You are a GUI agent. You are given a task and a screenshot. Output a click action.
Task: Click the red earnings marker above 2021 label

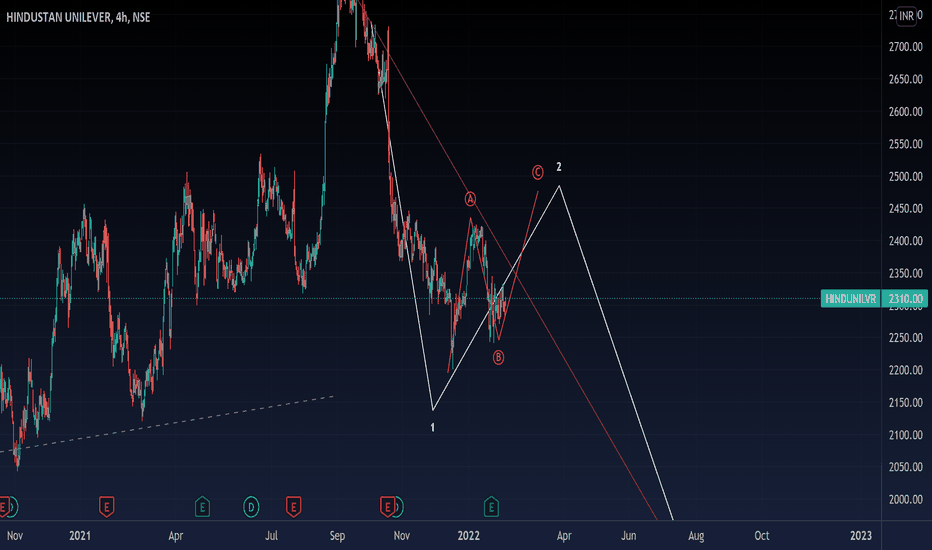tap(106, 507)
